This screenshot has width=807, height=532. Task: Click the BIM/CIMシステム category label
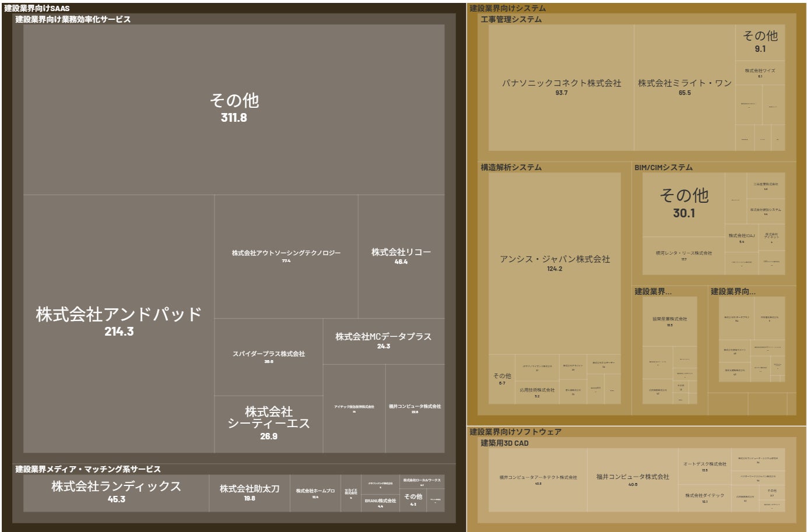[x=664, y=167]
